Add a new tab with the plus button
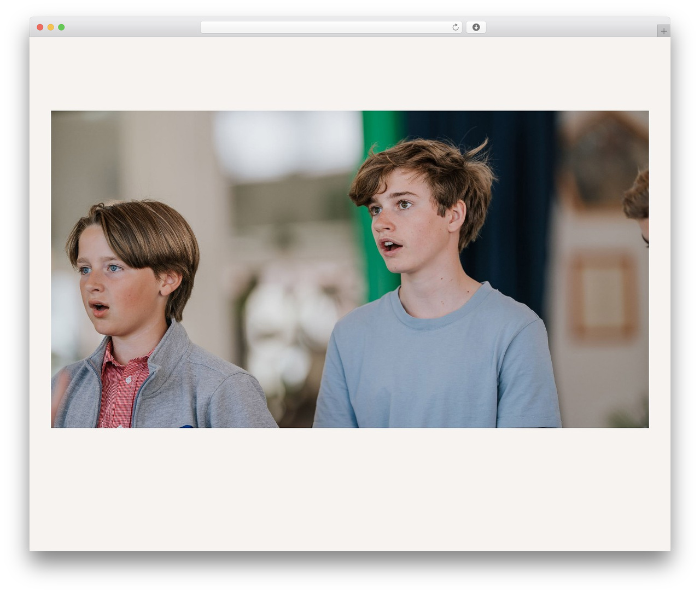This screenshot has height=593, width=700. pyautogui.click(x=663, y=31)
